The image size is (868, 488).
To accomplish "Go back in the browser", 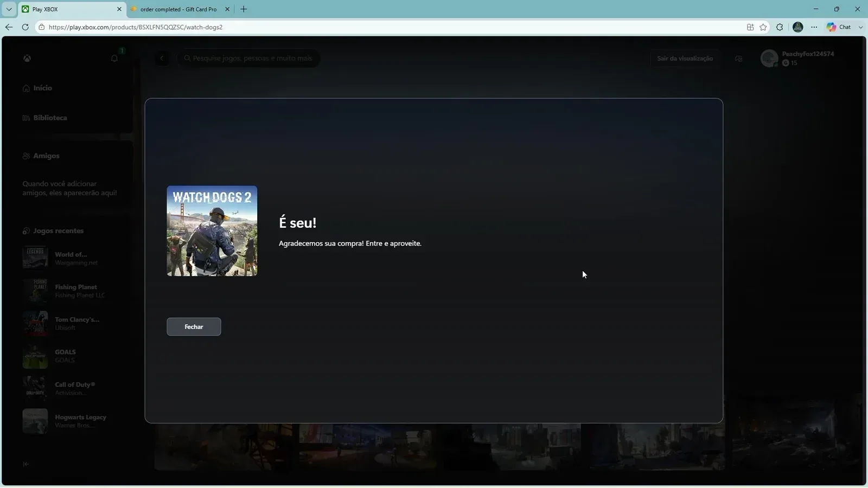I will click(9, 27).
